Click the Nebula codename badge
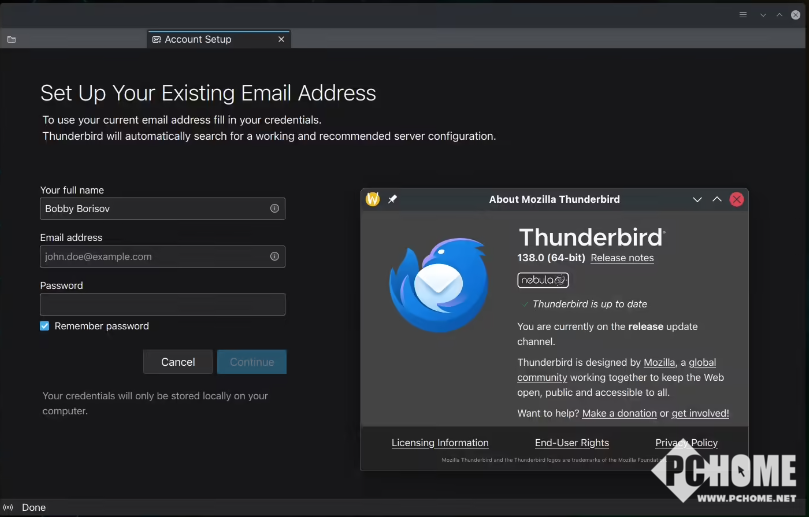Screen dimensions: 809x517 tap(543, 280)
